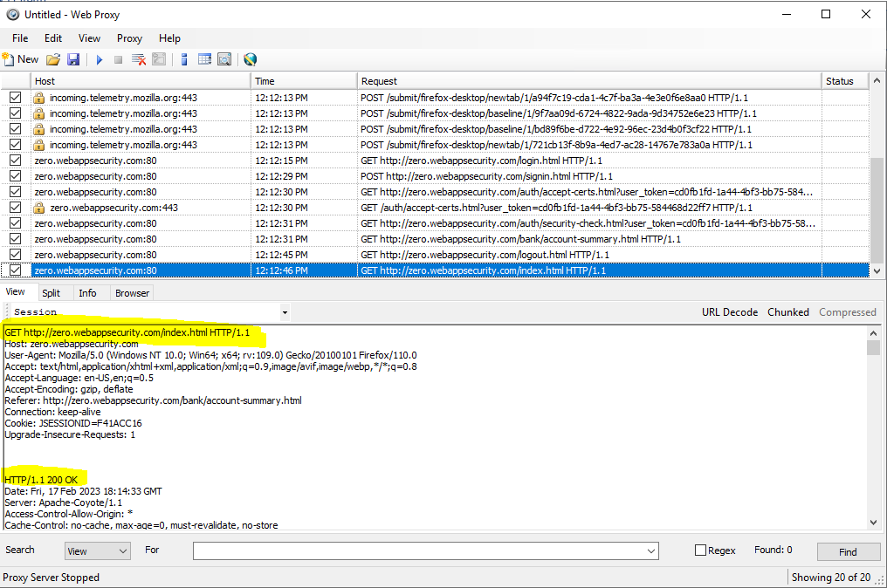Image resolution: width=887 pixels, height=588 pixels.
Task: Create a new session
Action: click(19, 58)
